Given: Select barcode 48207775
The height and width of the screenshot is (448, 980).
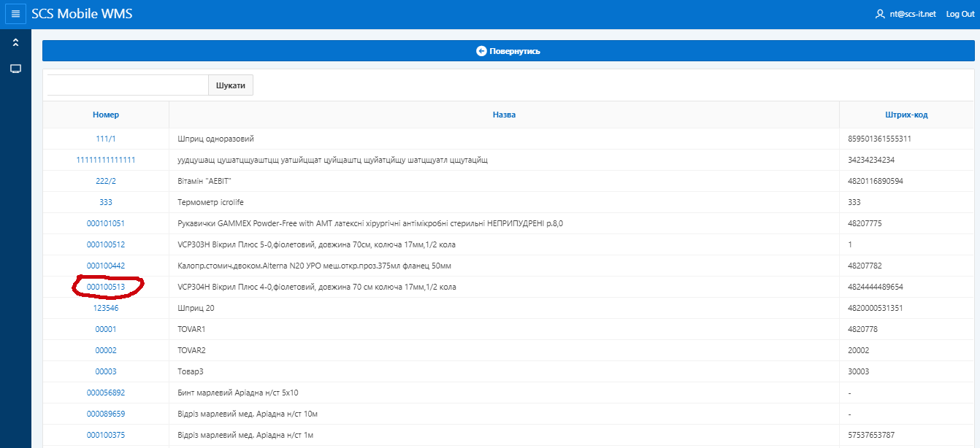Looking at the screenshot, I should (x=865, y=223).
